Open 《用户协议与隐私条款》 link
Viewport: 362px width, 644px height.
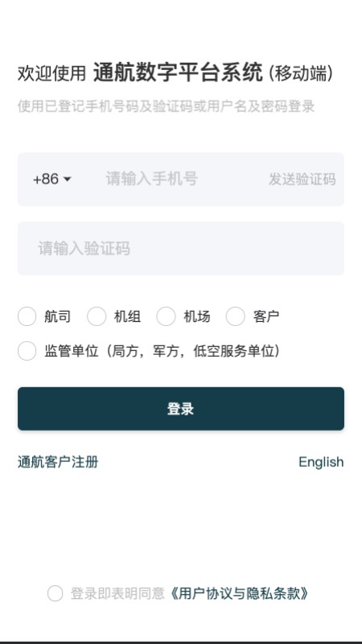point(238,593)
